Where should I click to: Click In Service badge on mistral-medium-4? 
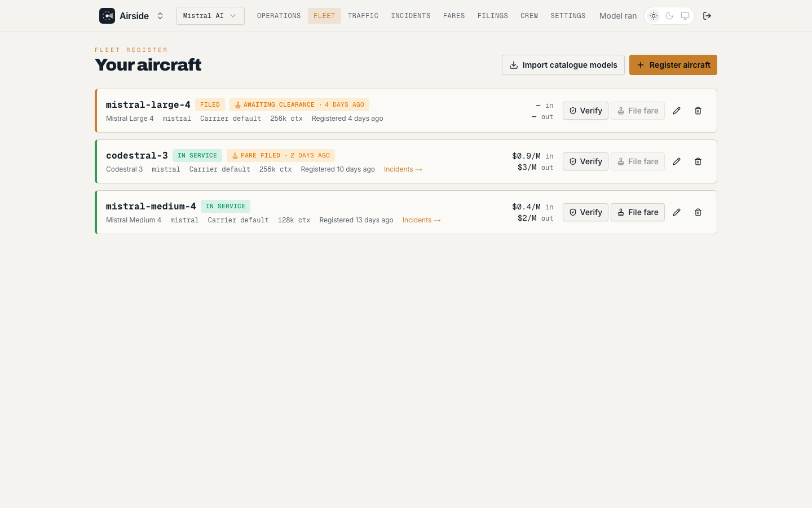(x=226, y=206)
